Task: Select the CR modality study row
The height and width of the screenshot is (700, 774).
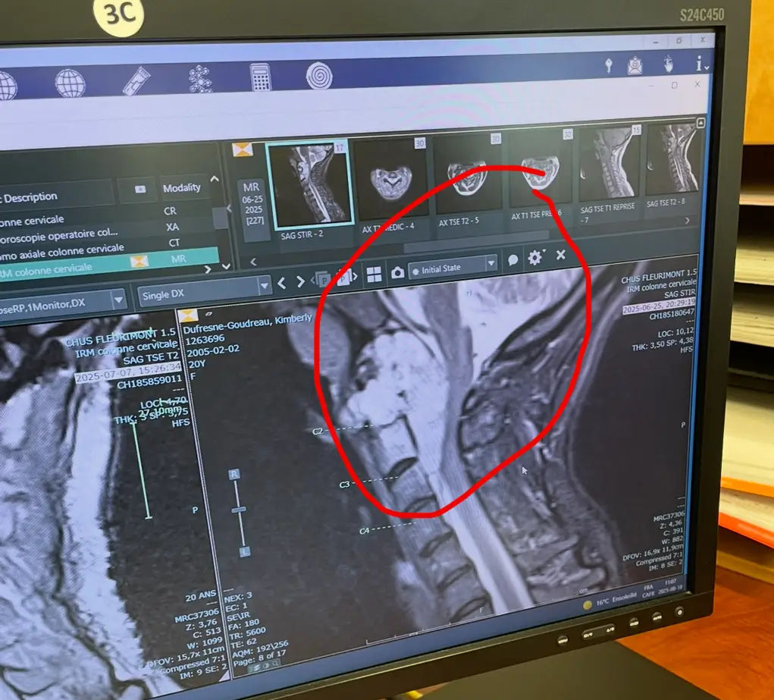Action: [106, 215]
